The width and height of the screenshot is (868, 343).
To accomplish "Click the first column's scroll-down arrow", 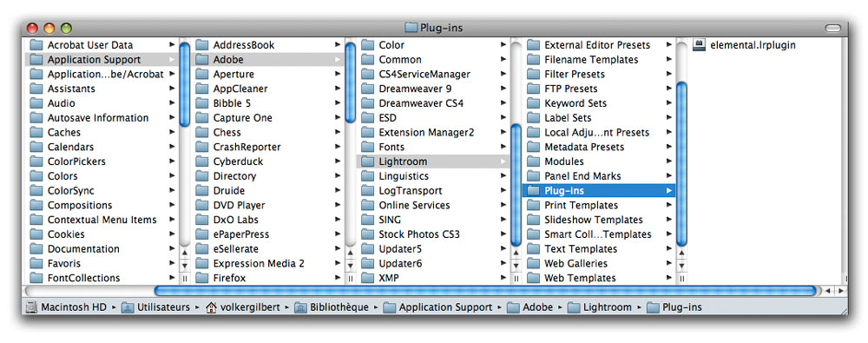I will [x=185, y=265].
